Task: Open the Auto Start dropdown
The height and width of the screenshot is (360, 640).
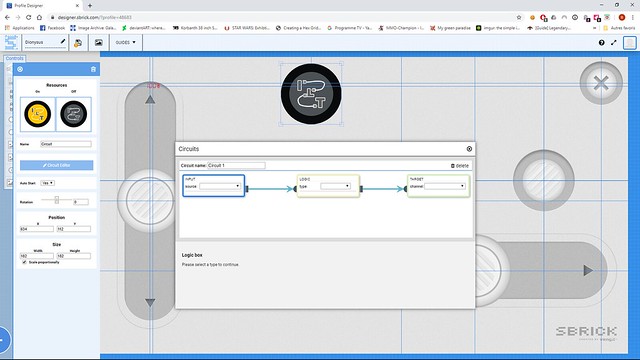Action: click(x=47, y=183)
